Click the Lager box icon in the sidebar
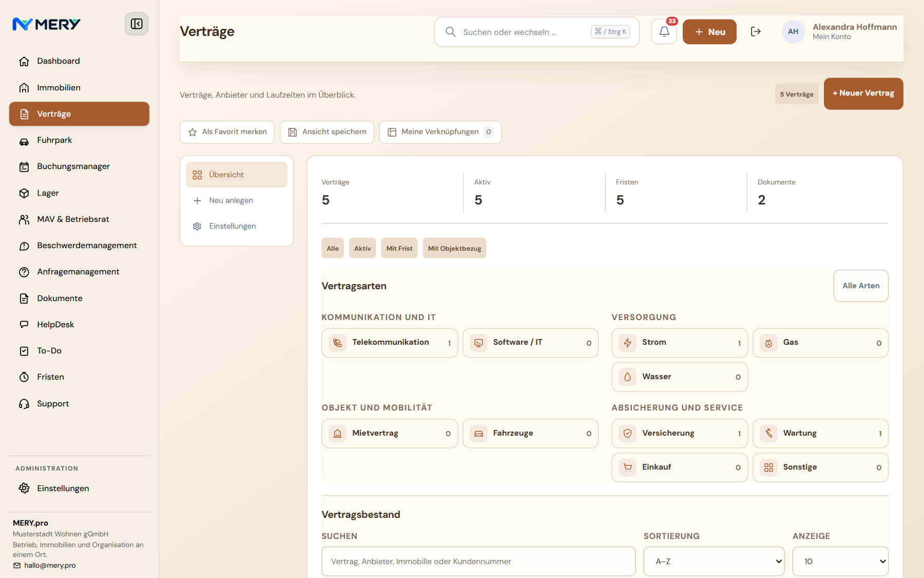Image resolution: width=924 pixels, height=578 pixels. (x=24, y=193)
